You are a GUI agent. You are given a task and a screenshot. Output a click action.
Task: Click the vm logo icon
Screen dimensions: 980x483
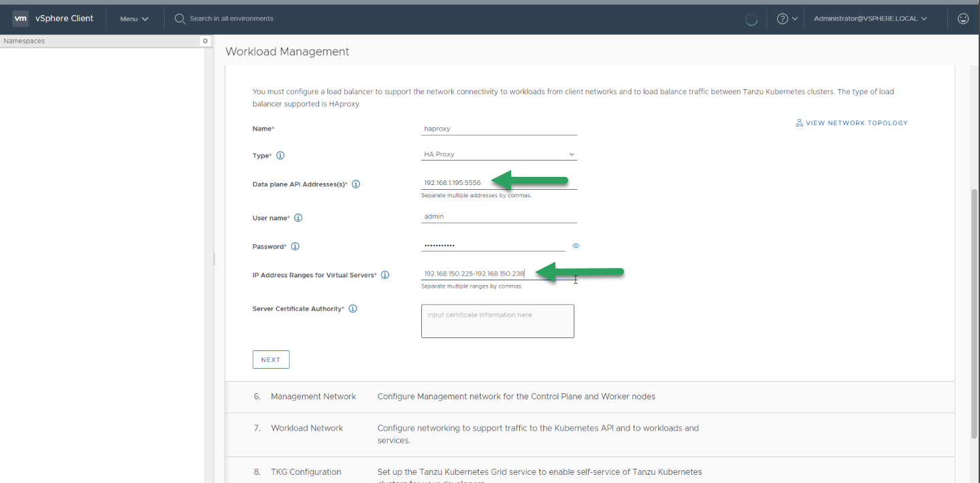point(20,18)
